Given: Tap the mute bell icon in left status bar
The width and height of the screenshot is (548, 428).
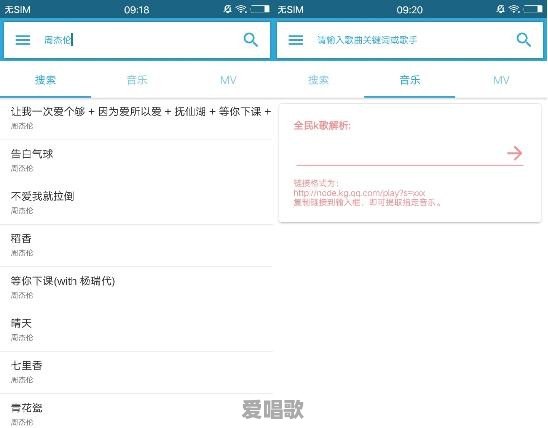Looking at the screenshot, I should (x=228, y=9).
